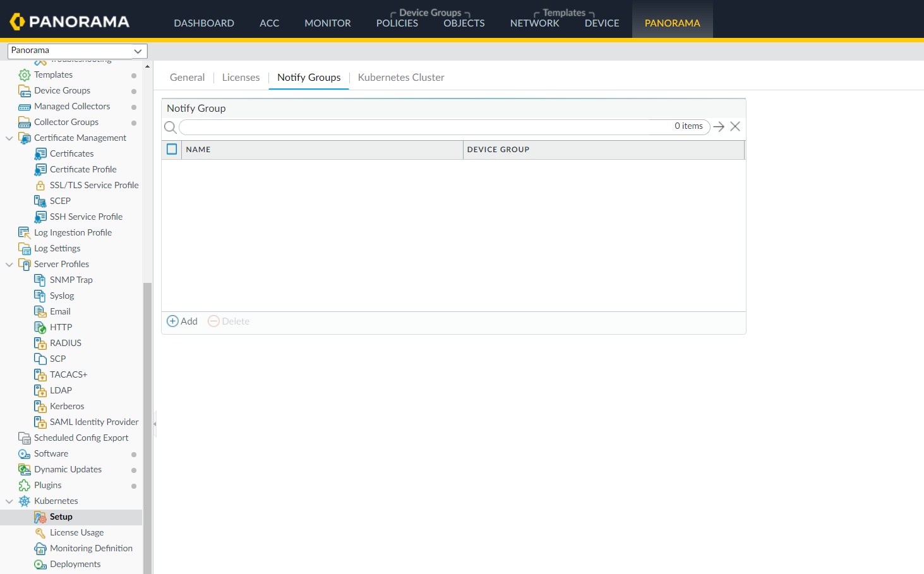Collapse the Server Profiles tree node

pyautogui.click(x=9, y=265)
